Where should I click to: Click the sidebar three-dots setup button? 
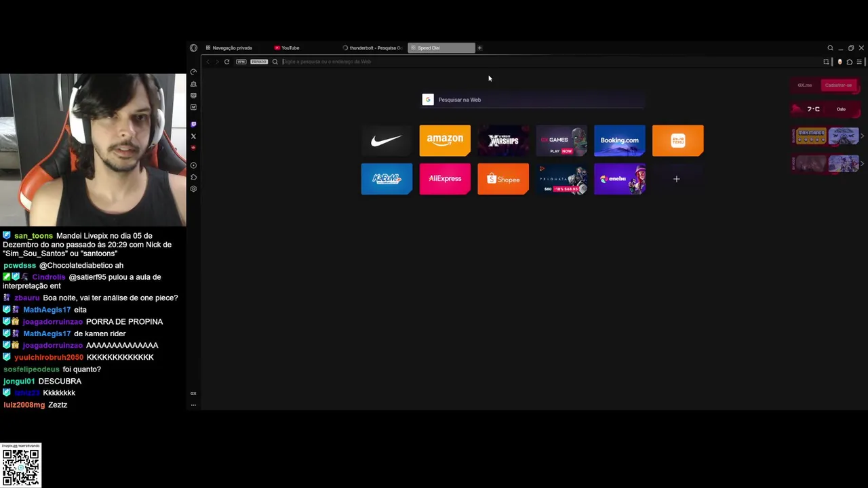pyautogui.click(x=193, y=405)
